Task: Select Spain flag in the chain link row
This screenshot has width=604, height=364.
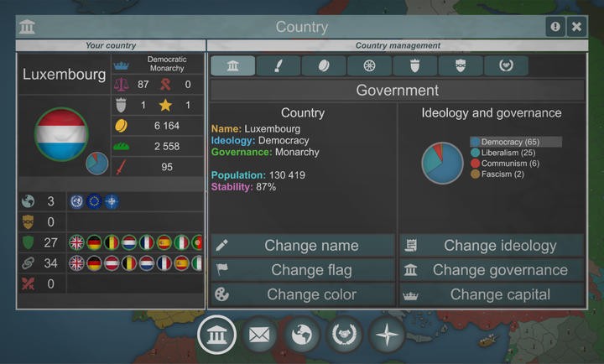Action: point(181,263)
